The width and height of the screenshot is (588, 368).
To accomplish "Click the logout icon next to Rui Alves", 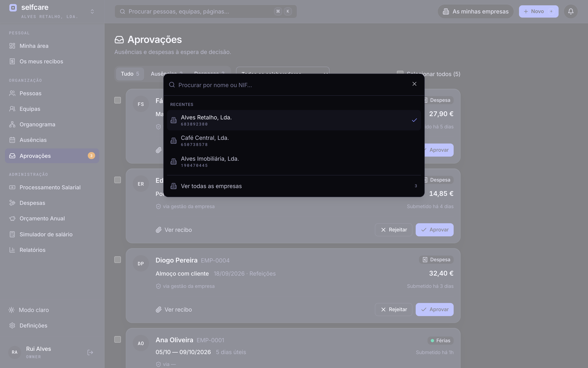I will [x=90, y=352].
